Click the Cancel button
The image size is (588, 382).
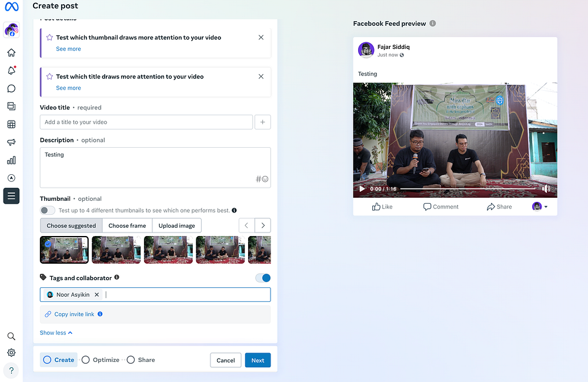[226, 360]
